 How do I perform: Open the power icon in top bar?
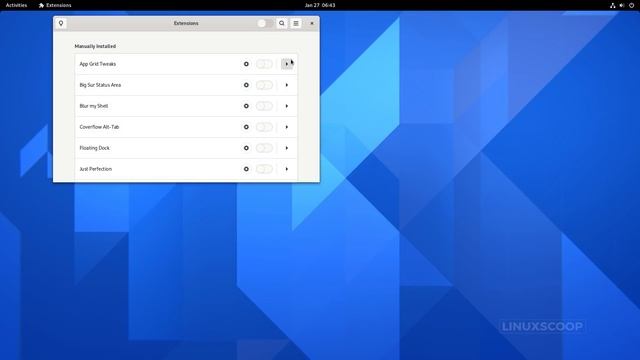pyautogui.click(x=631, y=5)
